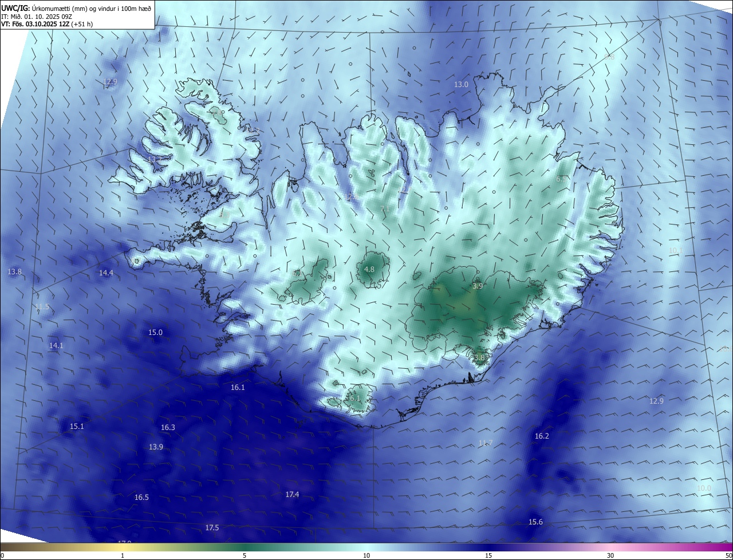Click the 13.9 value label
The image size is (733, 560).
pos(156,447)
